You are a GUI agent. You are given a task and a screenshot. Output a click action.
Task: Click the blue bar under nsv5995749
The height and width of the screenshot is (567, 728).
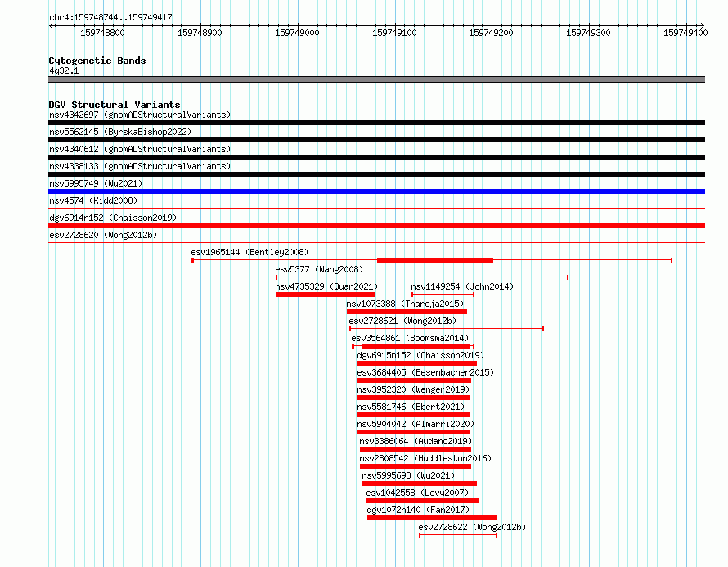click(376, 191)
